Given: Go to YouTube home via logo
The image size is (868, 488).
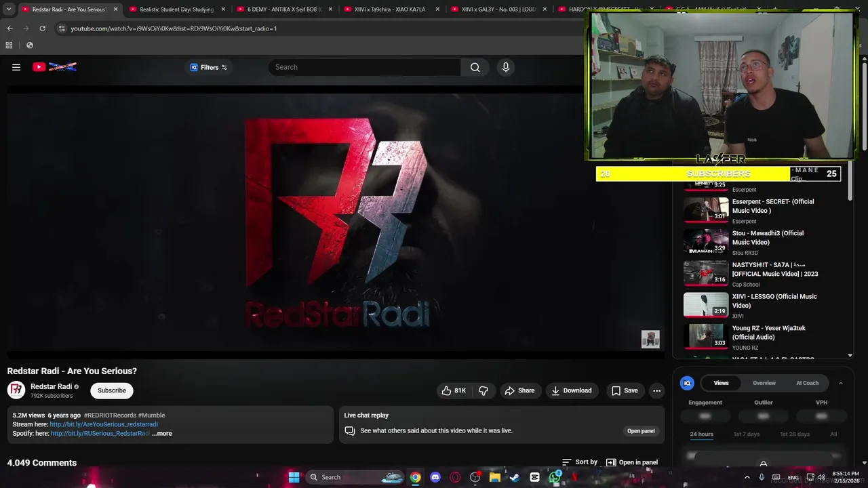Looking at the screenshot, I should (54, 67).
